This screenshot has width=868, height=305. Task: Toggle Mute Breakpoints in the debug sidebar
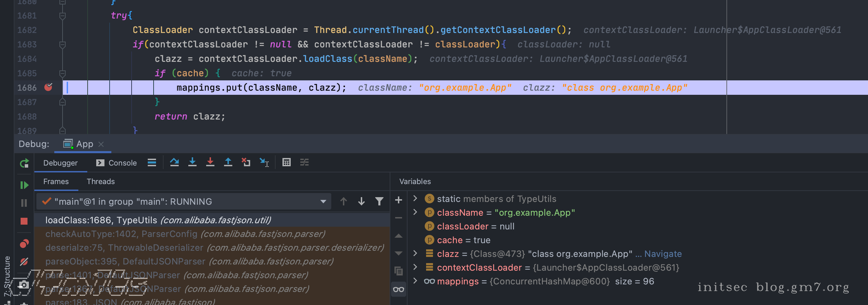point(24,262)
